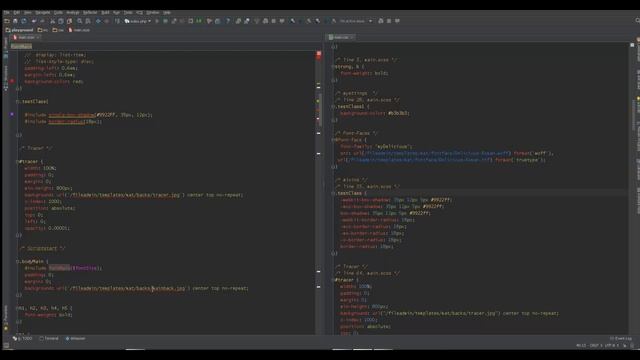Click the Replace toolbar icon
This screenshot has height=360, width=640.
point(88,21)
